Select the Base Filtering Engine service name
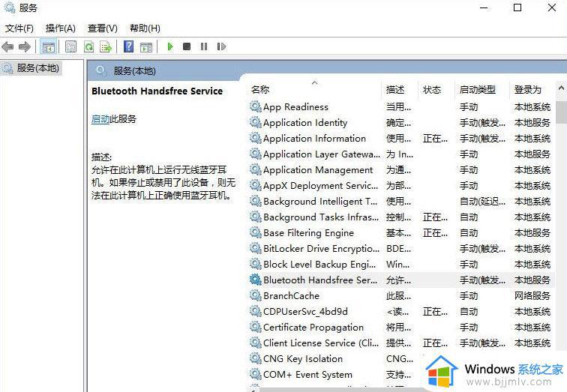 [x=308, y=232]
